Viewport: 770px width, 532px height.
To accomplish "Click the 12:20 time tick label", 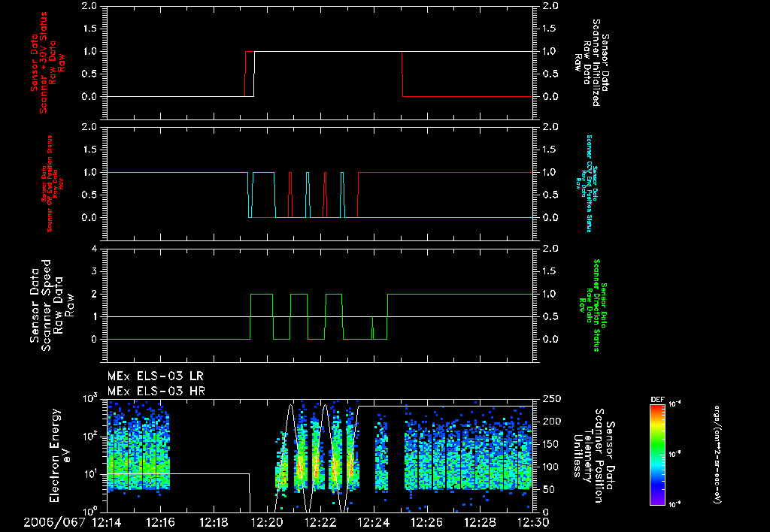I will 267,523.
